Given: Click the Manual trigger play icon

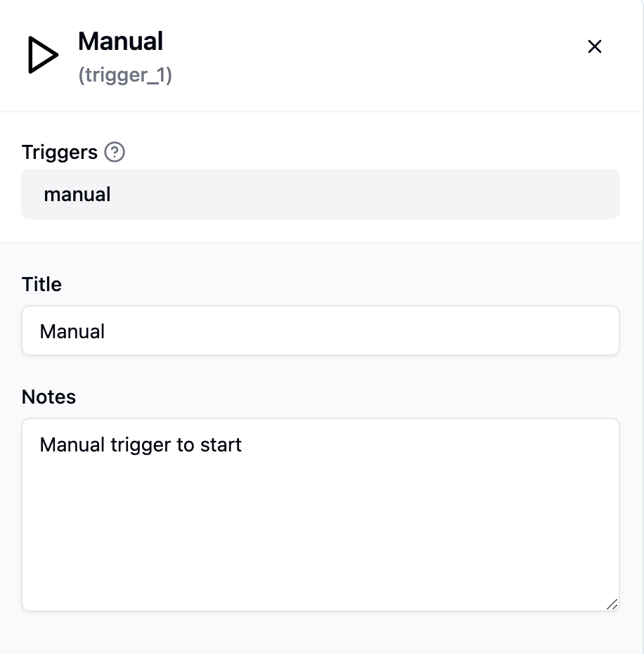Looking at the screenshot, I should tap(43, 56).
